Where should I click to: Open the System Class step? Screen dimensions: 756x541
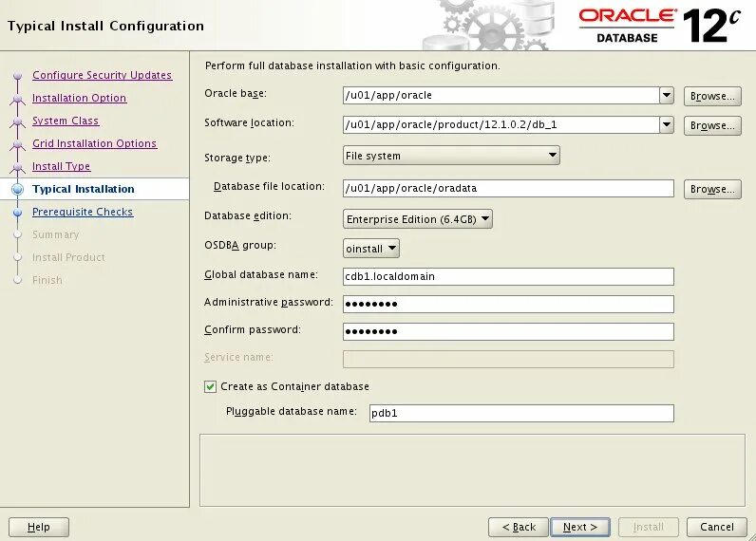click(x=66, y=121)
